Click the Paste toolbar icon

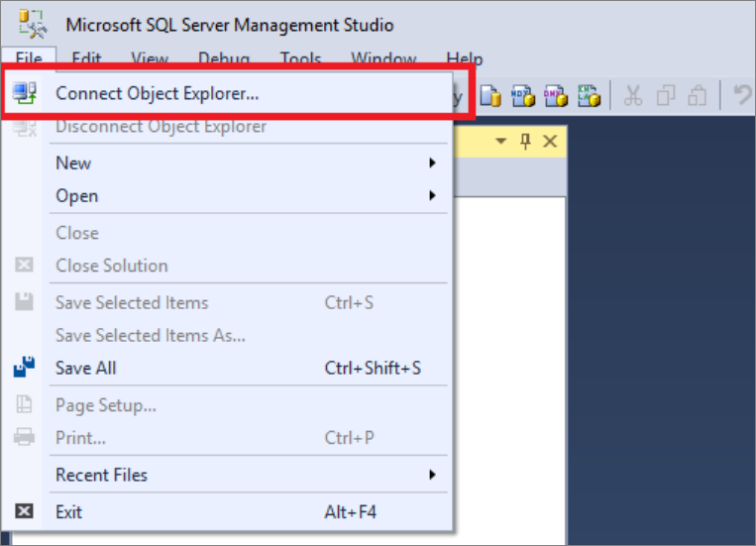click(698, 95)
